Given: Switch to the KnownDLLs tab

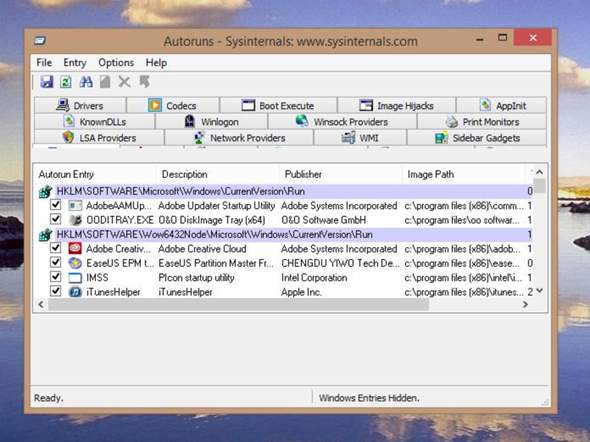Looking at the screenshot, I should [x=94, y=122].
